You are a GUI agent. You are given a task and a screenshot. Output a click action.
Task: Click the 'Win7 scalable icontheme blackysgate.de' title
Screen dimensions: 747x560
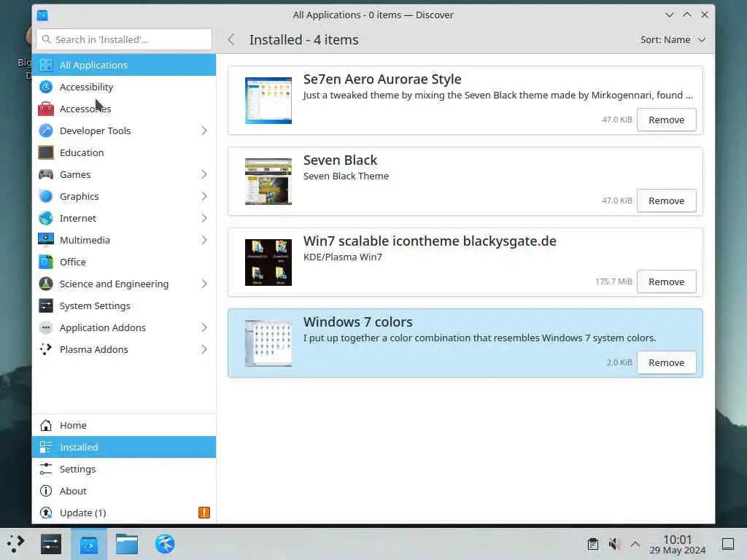coord(430,241)
